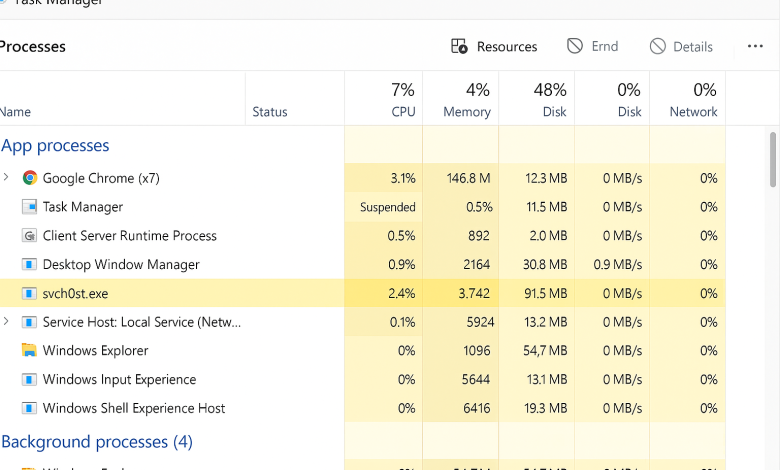Select the Client Server Runtime Process row

[363, 236]
